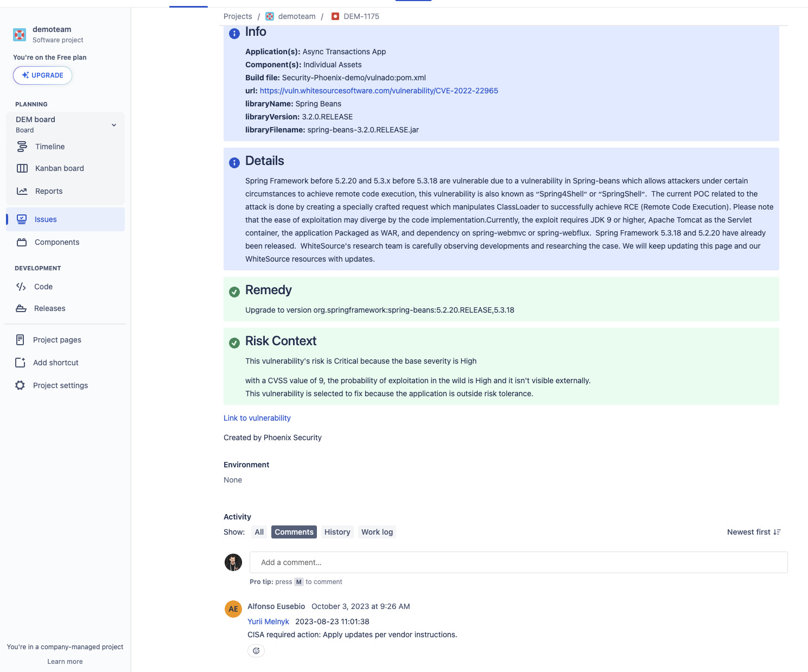Click the AE commenter avatar

click(233, 609)
